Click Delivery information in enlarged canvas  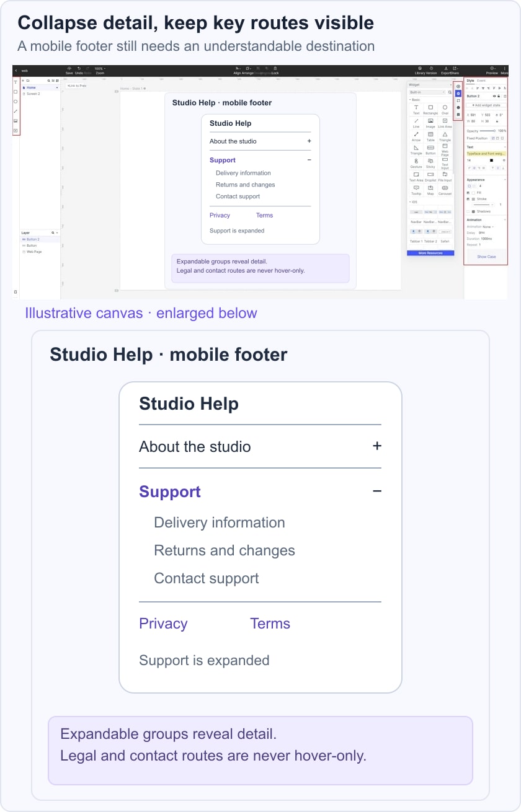click(x=220, y=523)
